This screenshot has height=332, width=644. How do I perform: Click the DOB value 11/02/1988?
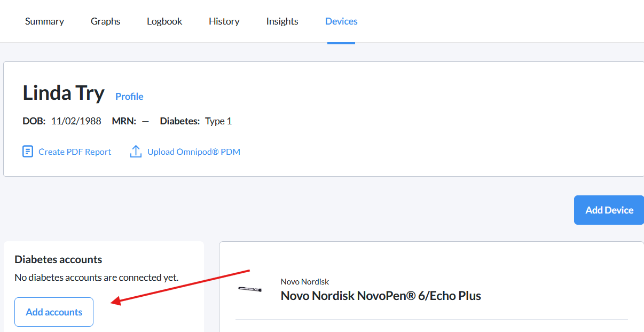76,121
